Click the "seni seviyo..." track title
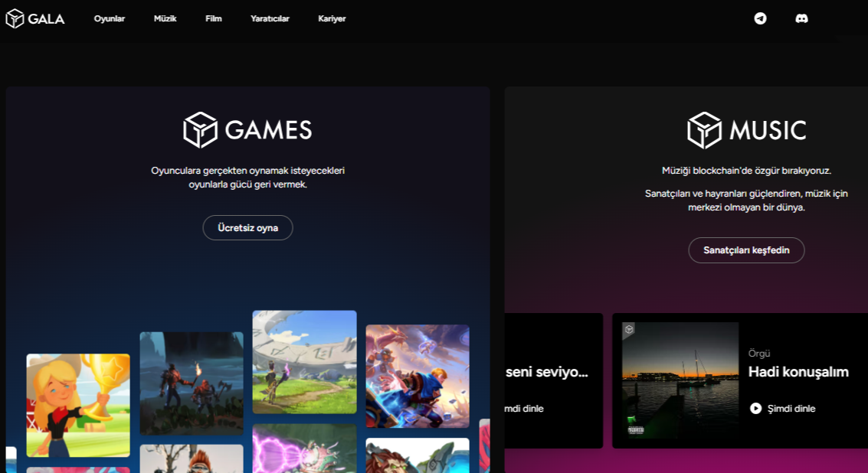The width and height of the screenshot is (868, 473). [x=547, y=372]
